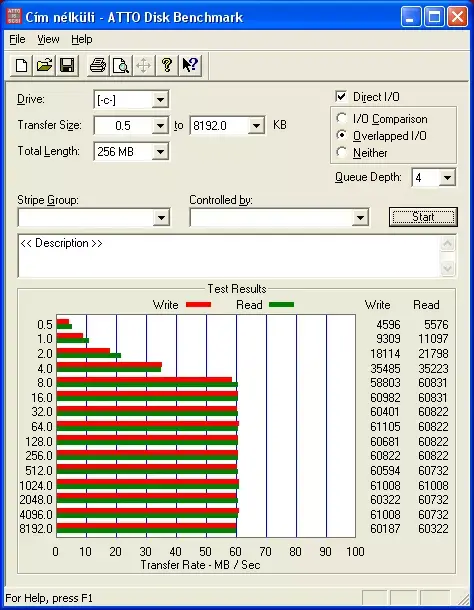474x610 pixels.
Task: Open the Transfer Size start dropdown 0.5
Action: (x=160, y=126)
